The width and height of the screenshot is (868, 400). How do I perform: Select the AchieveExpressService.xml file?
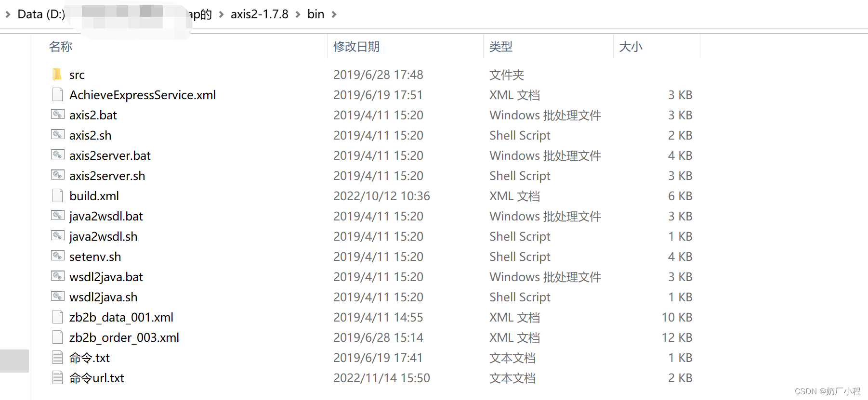(x=143, y=95)
